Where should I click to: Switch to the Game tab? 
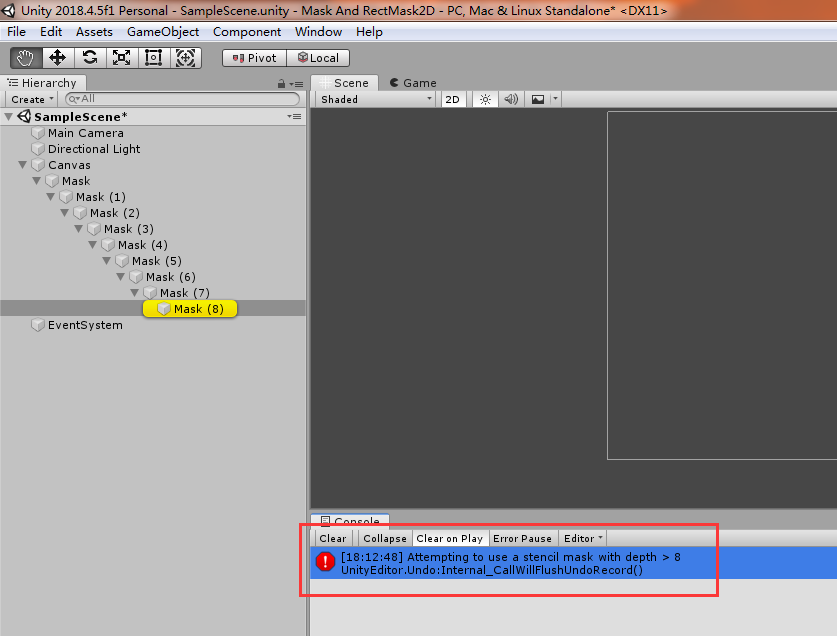point(413,82)
